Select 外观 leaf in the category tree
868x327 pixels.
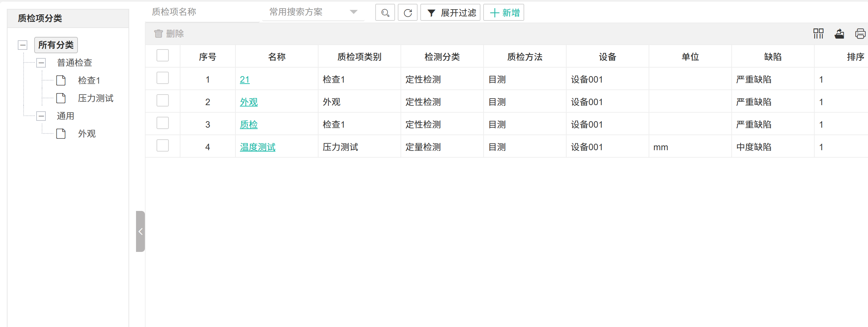pos(87,134)
